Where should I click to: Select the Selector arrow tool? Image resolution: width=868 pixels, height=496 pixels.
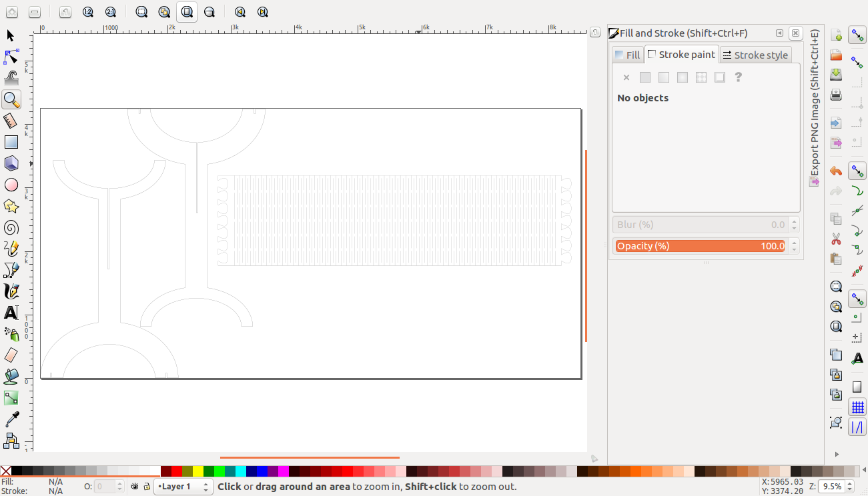pyautogui.click(x=11, y=36)
